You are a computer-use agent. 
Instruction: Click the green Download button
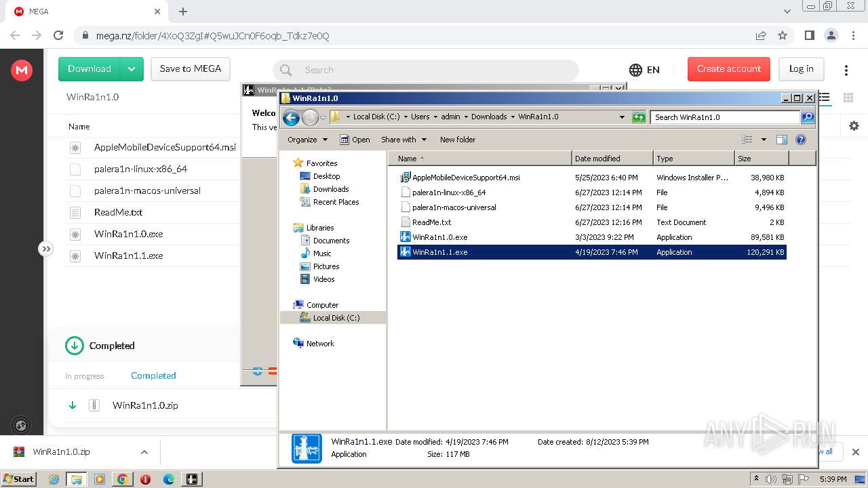point(90,69)
